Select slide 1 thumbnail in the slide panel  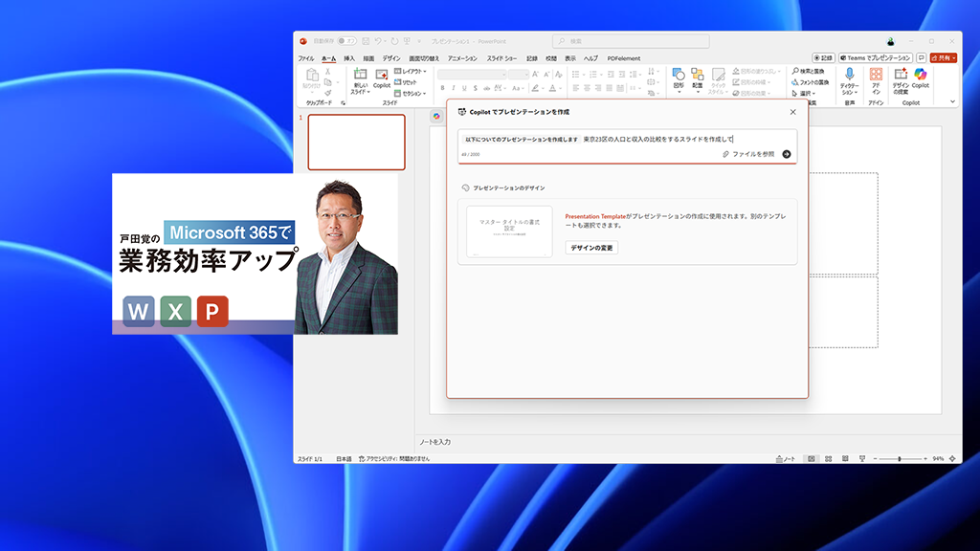pyautogui.click(x=356, y=142)
